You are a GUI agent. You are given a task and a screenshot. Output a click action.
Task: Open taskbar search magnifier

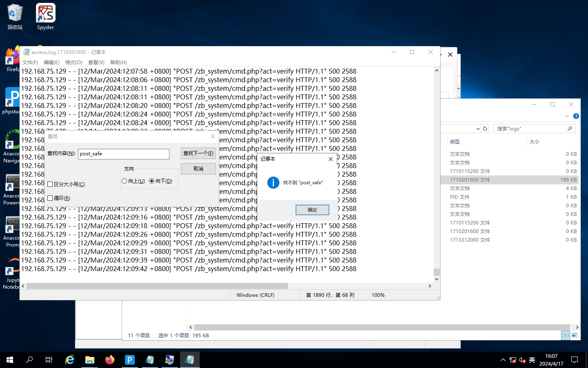tap(29, 360)
